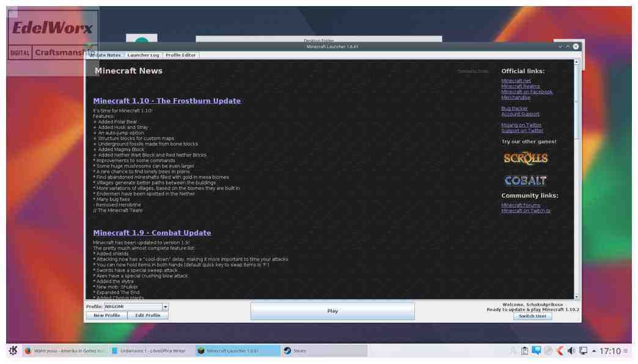
Task: Open the Minecraft on Facebook link
Action: click(527, 92)
